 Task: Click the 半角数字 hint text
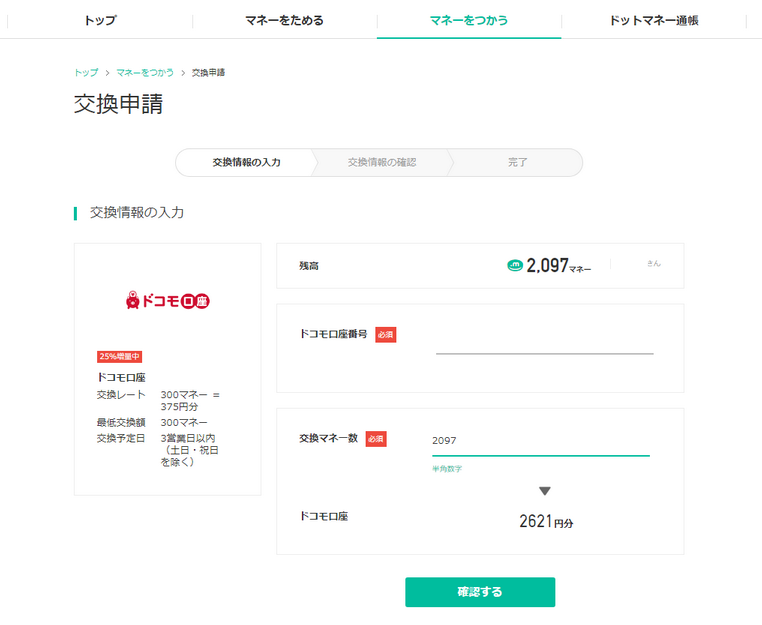[x=447, y=469]
